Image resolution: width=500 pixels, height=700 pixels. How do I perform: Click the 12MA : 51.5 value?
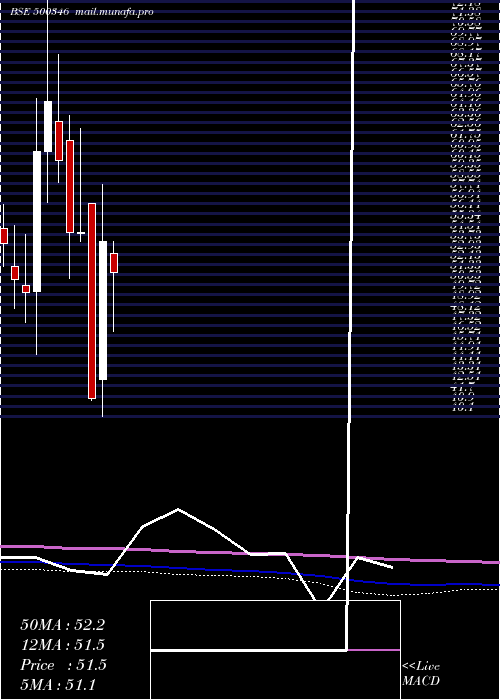(x=63, y=645)
